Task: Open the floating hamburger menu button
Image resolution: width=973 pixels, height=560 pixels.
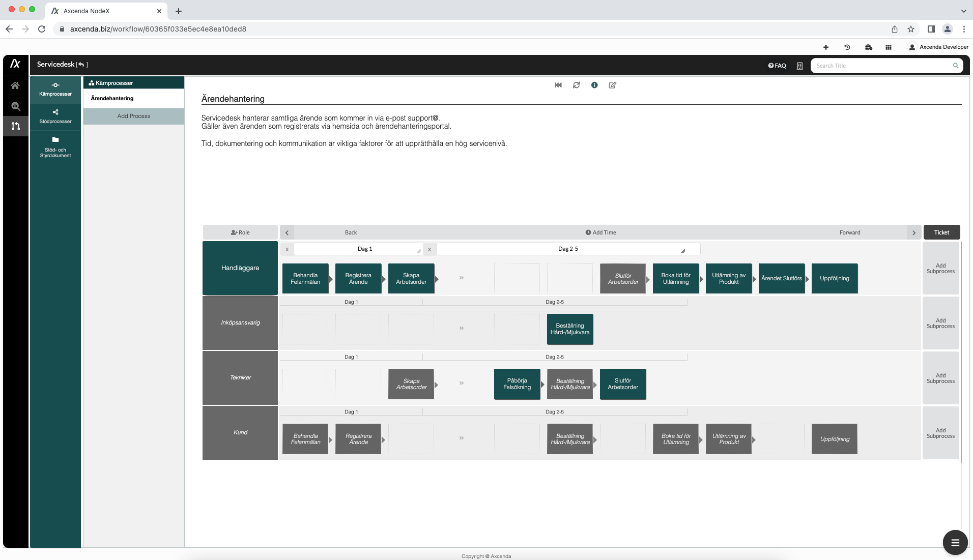Action: click(955, 542)
